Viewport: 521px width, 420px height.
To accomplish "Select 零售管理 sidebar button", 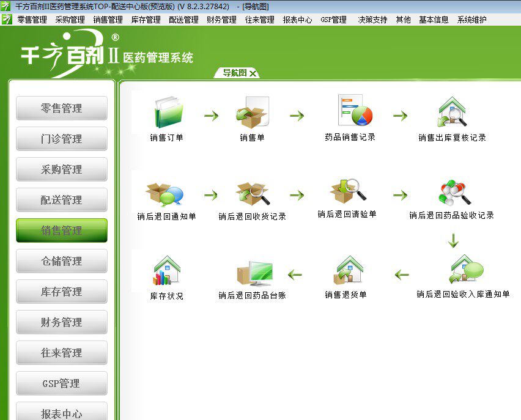I will tap(62, 108).
